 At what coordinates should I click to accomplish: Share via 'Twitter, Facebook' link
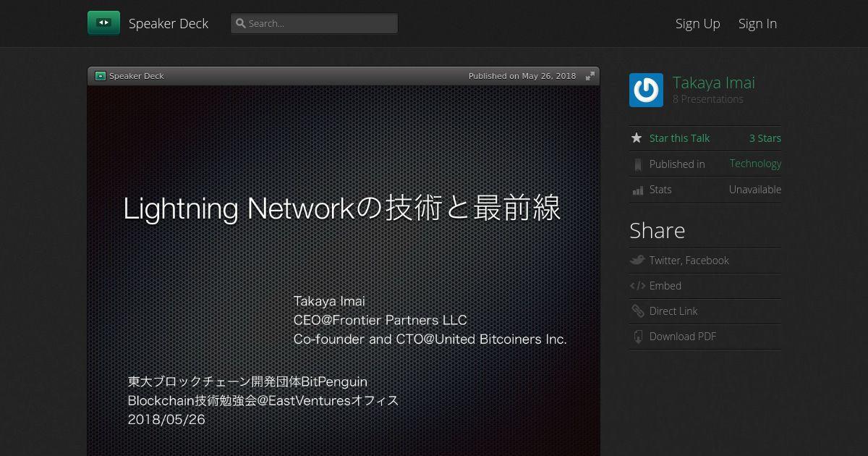[689, 261]
